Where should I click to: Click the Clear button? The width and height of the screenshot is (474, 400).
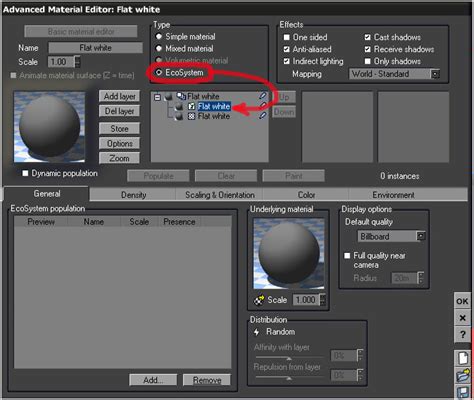coord(226,176)
